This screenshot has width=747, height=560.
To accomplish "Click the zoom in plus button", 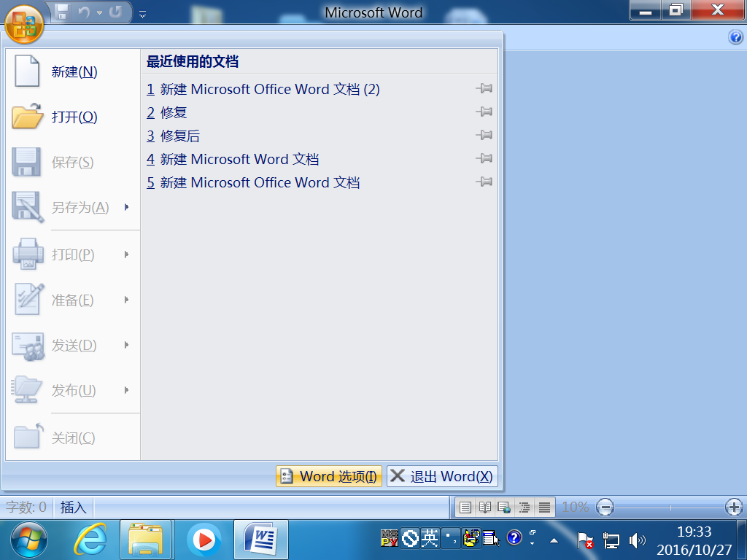I will [x=734, y=507].
